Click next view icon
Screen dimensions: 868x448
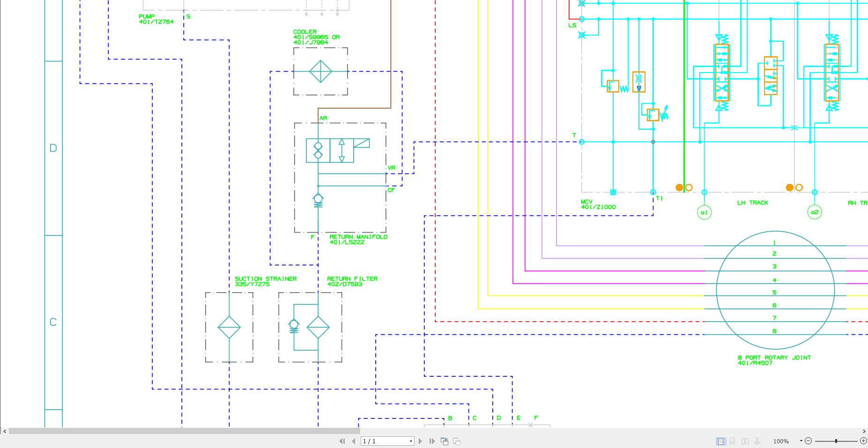coord(457,441)
